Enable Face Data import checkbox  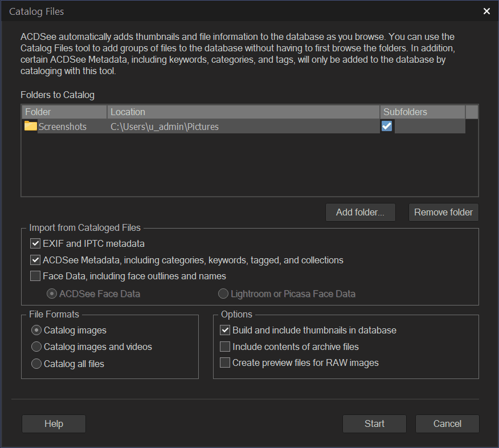click(35, 276)
